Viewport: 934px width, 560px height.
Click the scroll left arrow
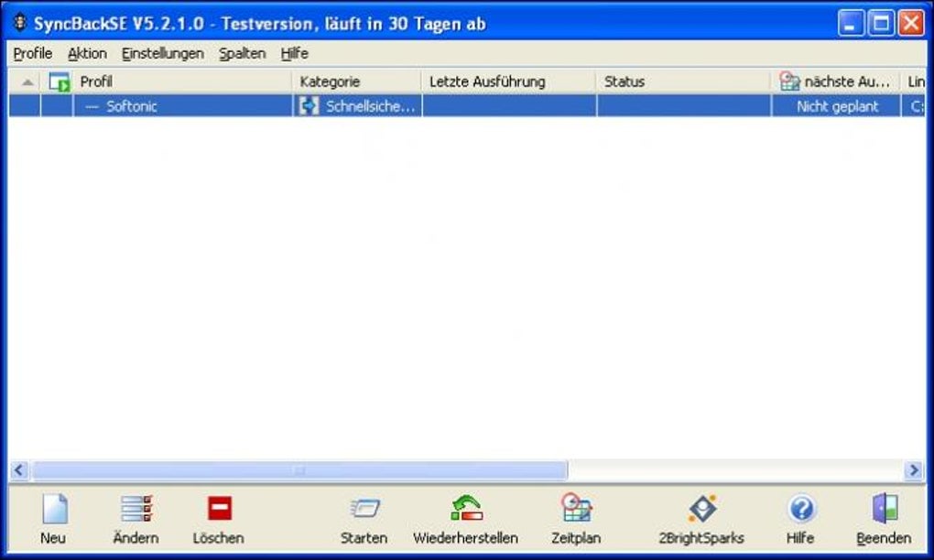point(19,470)
